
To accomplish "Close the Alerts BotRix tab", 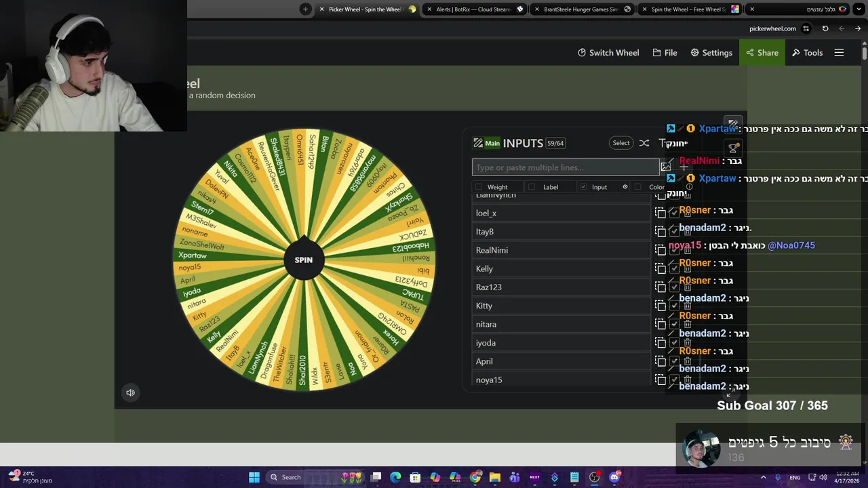I will point(429,9).
